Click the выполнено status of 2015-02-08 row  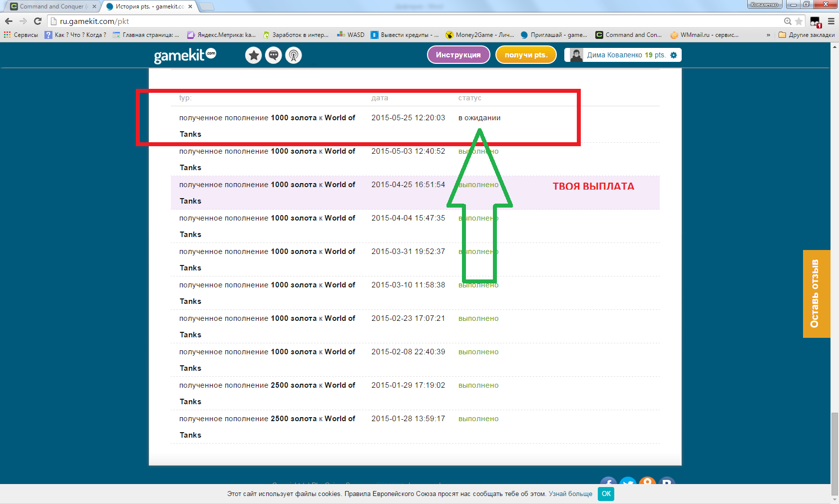pyautogui.click(x=478, y=352)
